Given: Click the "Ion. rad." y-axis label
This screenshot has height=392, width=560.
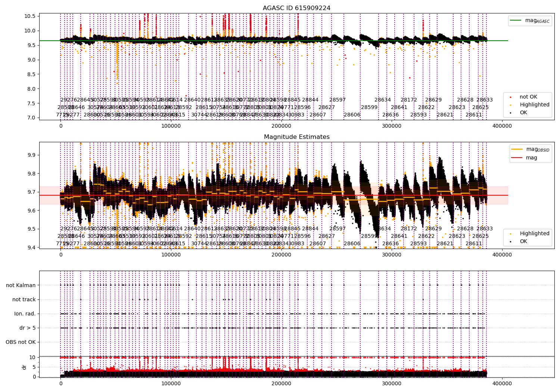Looking at the screenshot, I should (25, 314).
